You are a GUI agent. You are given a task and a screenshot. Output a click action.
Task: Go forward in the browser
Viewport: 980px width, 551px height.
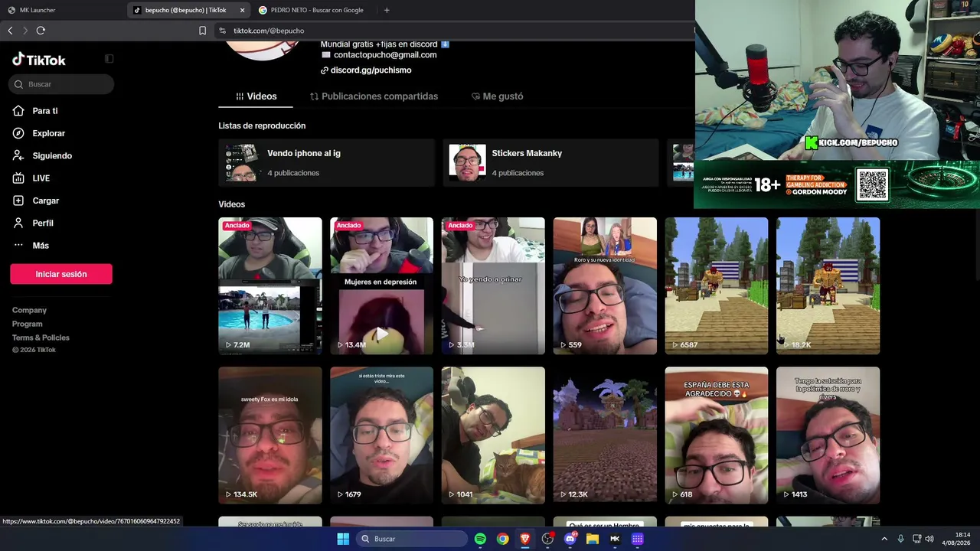click(25, 31)
